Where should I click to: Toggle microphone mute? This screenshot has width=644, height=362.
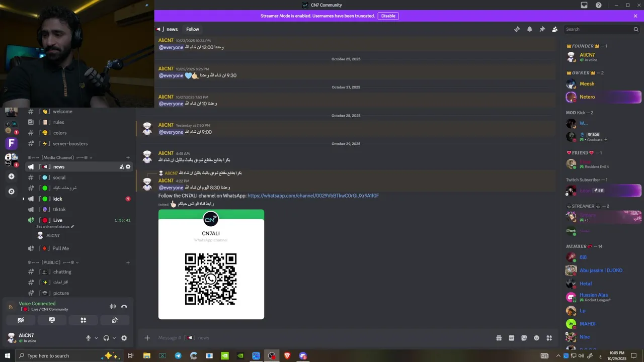(x=89, y=338)
